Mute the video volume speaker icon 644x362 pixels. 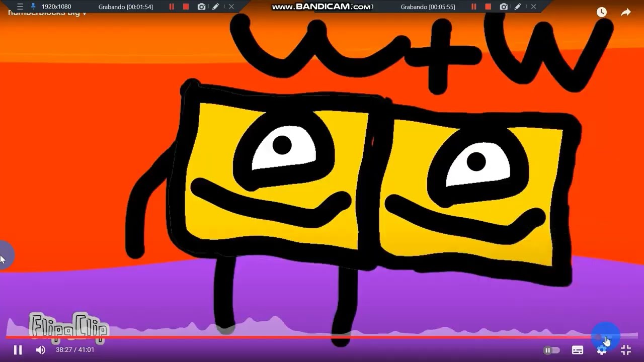41,350
